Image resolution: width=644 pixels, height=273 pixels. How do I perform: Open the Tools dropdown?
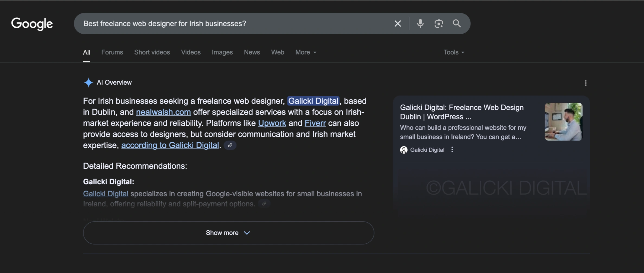coord(454,52)
